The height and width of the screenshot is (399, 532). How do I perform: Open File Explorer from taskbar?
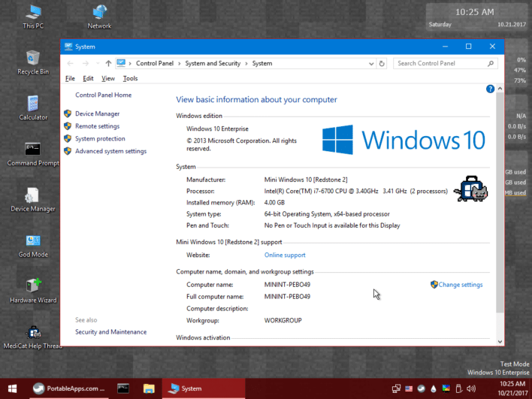pyautogui.click(x=149, y=388)
